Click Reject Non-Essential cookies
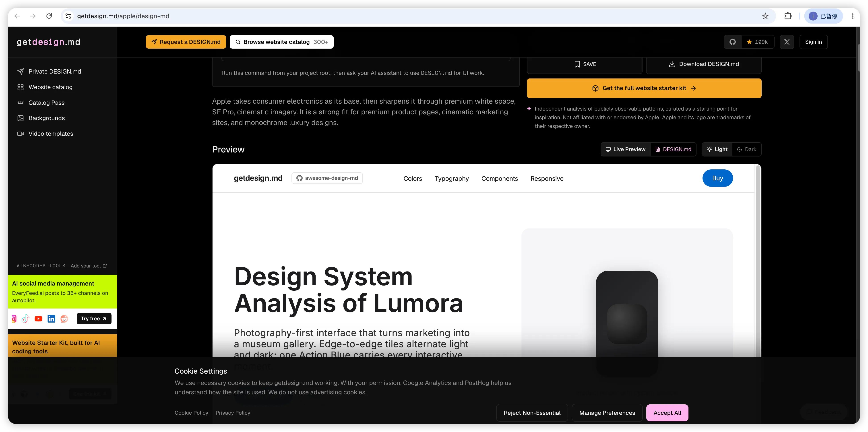Screen dimensions: 868x432 click(x=532, y=413)
